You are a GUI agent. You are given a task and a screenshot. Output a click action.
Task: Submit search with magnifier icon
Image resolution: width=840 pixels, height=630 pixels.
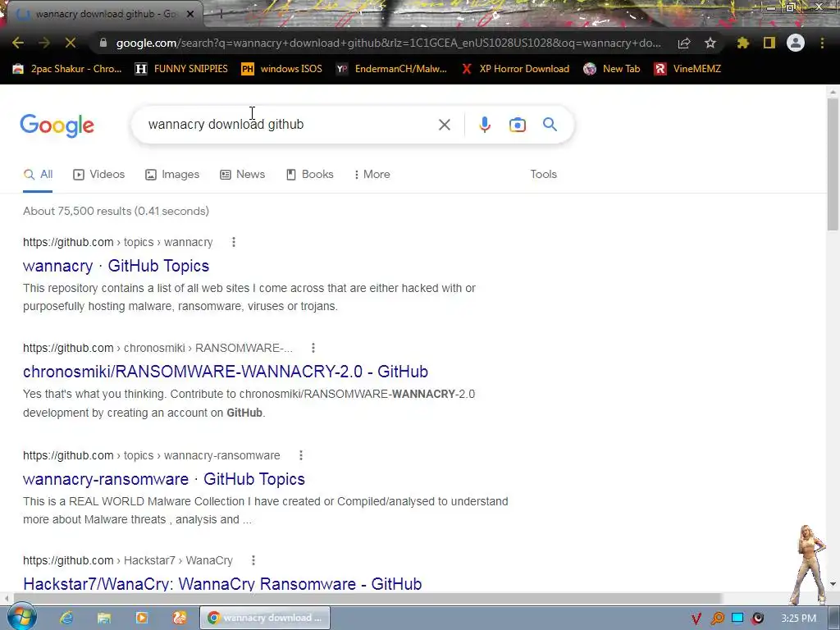[550, 125]
